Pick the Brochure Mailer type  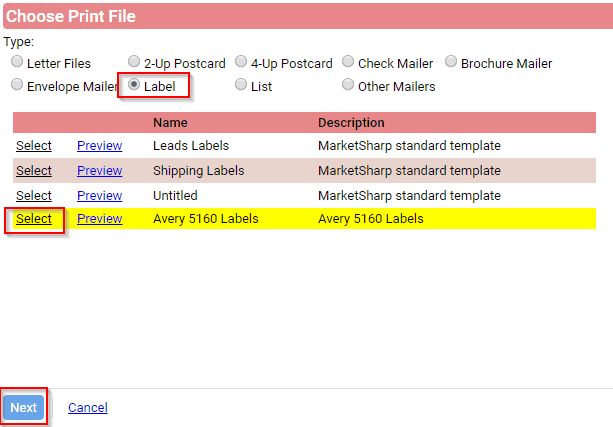451,61
